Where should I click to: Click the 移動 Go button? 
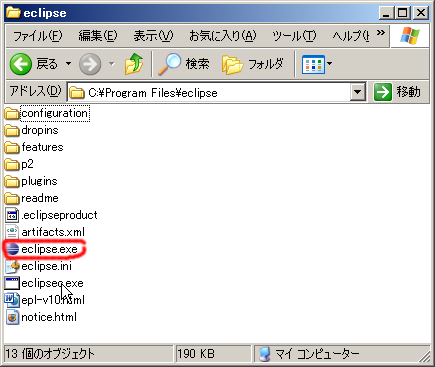click(x=397, y=92)
